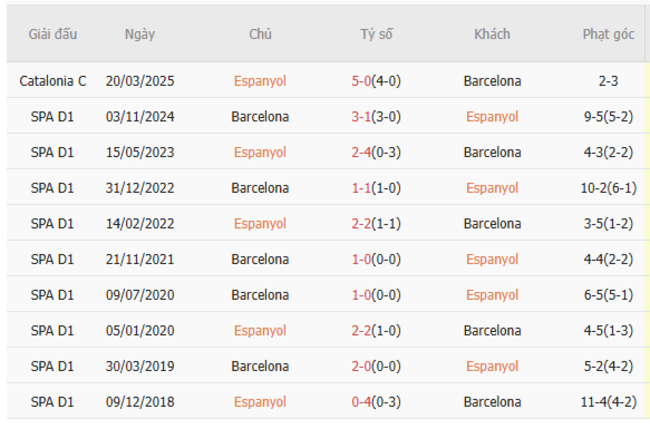650x429 pixels.
Task: Click the Ngày column header
Action: (x=139, y=34)
